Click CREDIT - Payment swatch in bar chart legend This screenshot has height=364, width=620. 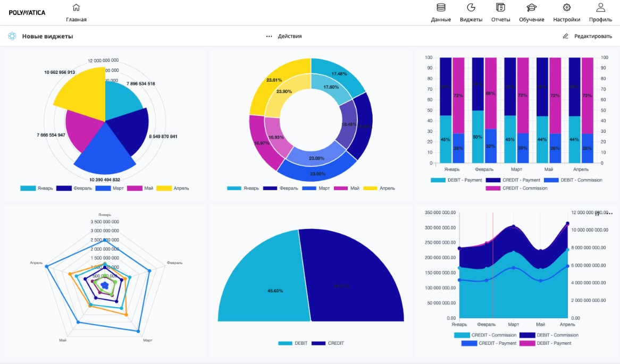pyautogui.click(x=493, y=180)
